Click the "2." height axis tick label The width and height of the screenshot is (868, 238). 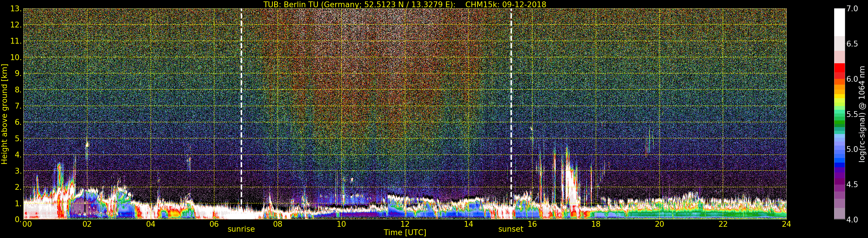18,187
